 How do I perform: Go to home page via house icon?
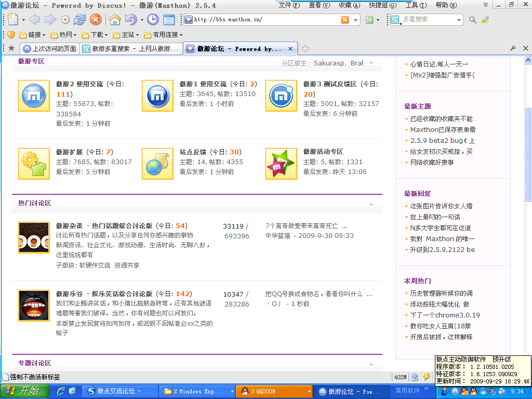(x=115, y=19)
